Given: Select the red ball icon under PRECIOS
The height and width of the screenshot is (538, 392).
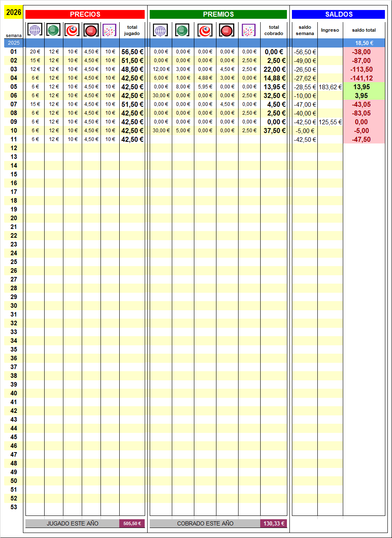Looking at the screenshot, I should (91, 30).
